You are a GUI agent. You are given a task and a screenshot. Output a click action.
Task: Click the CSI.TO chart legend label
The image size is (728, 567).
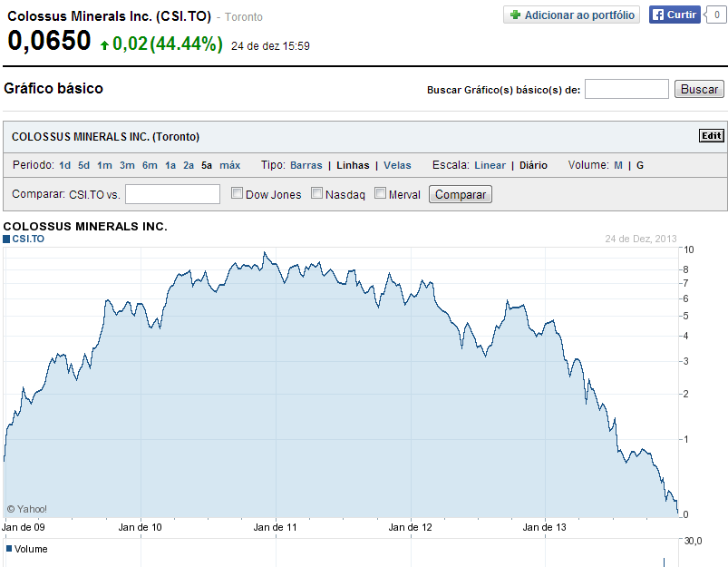(x=28, y=239)
